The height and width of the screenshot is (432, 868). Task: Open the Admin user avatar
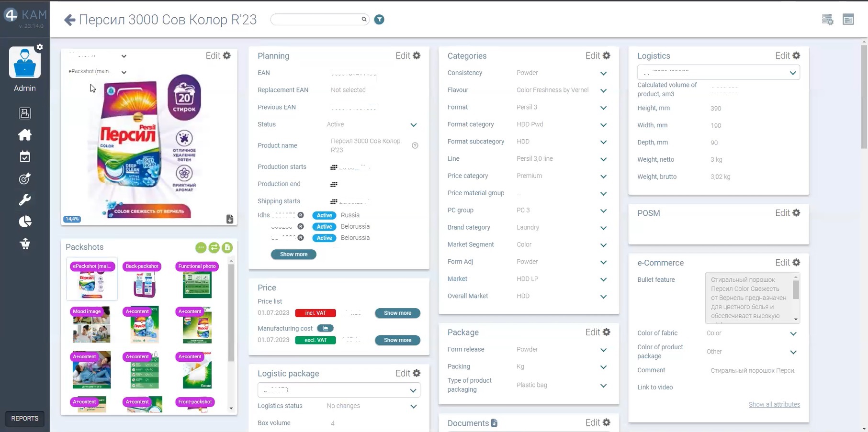25,62
